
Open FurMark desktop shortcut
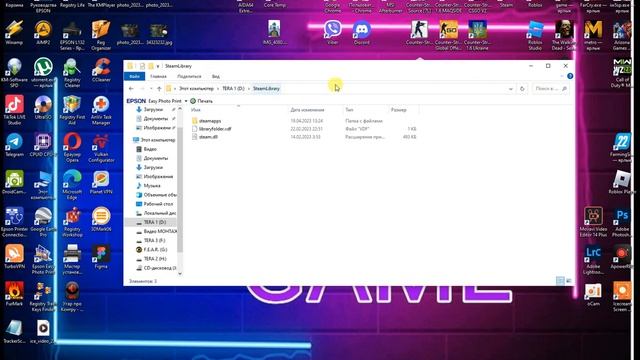point(14,294)
